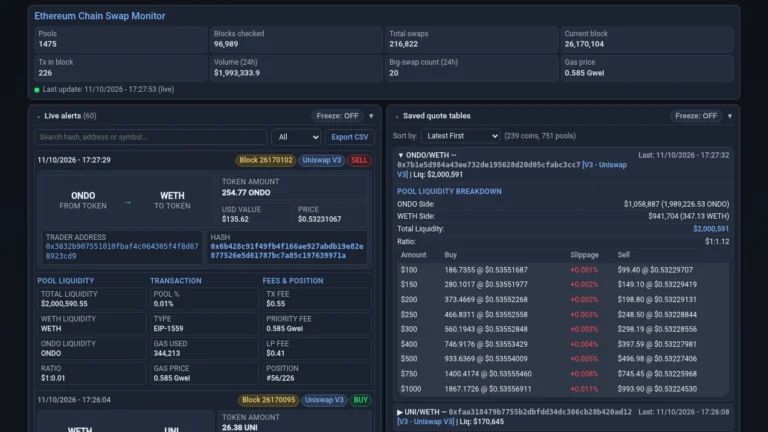Click Block 26170102 badge
768x432 pixels.
point(265,160)
